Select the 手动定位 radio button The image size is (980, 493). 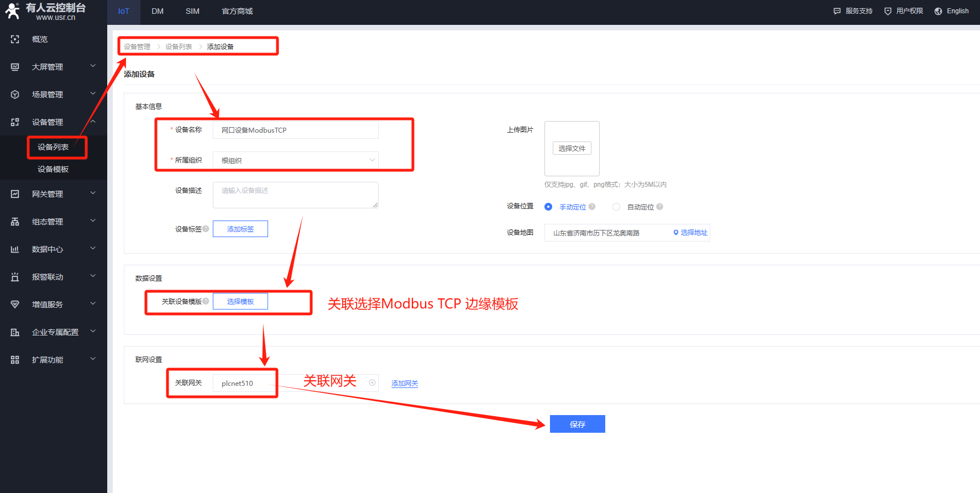[x=548, y=207]
